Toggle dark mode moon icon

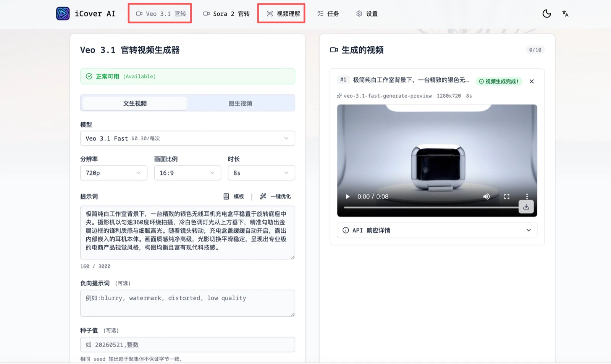tap(547, 14)
